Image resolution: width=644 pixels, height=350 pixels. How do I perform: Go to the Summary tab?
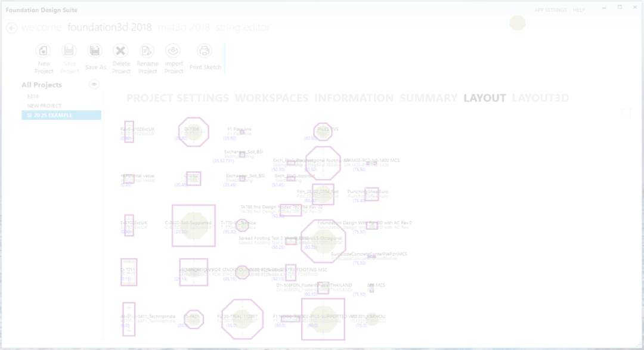[428, 98]
